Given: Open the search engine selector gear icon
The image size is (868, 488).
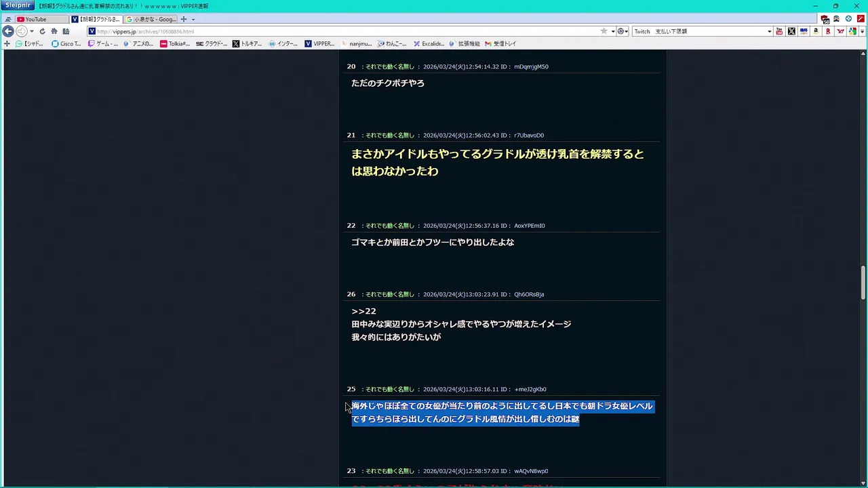Looking at the screenshot, I should (x=622, y=31).
